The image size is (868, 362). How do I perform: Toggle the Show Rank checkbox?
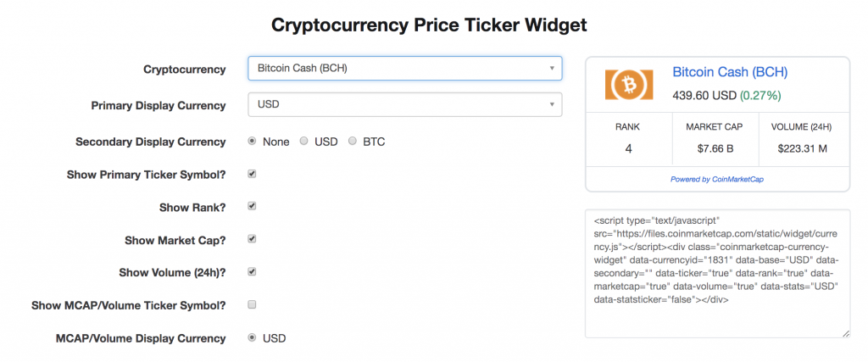(252, 206)
